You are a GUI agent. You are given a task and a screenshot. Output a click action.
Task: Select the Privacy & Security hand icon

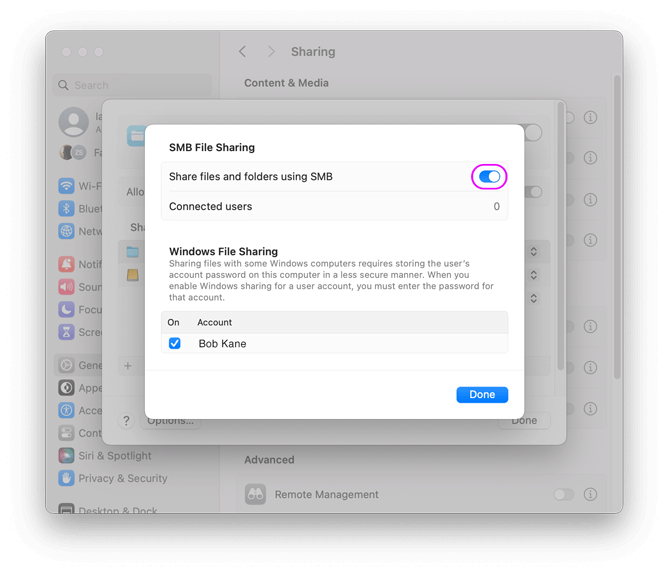[x=66, y=479]
